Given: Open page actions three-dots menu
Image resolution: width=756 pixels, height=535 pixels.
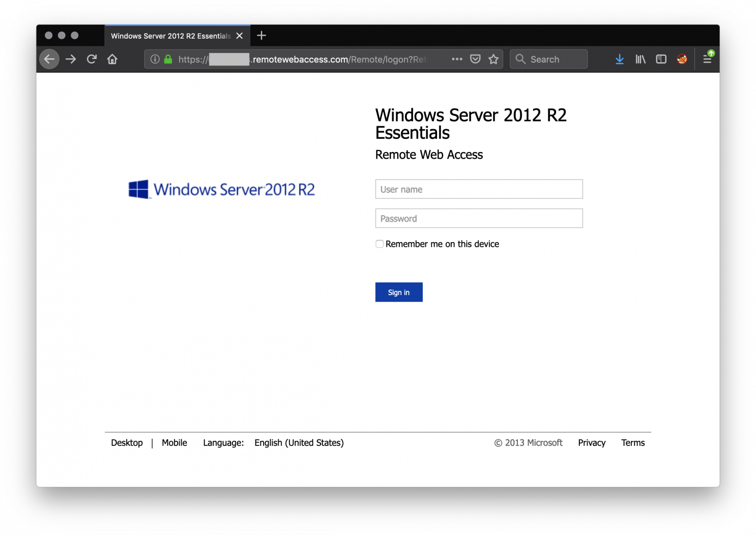Looking at the screenshot, I should [x=457, y=59].
